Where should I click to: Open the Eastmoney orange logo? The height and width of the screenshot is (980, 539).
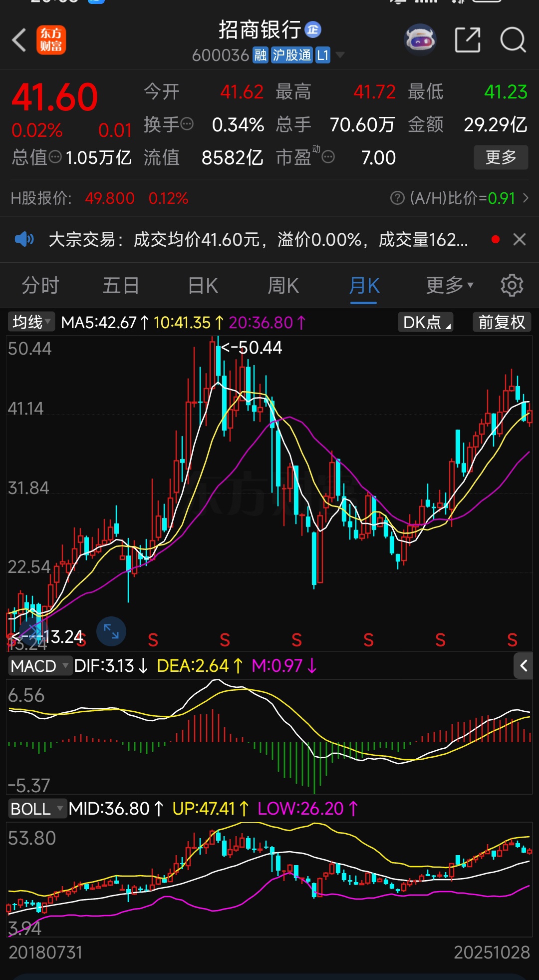51,40
